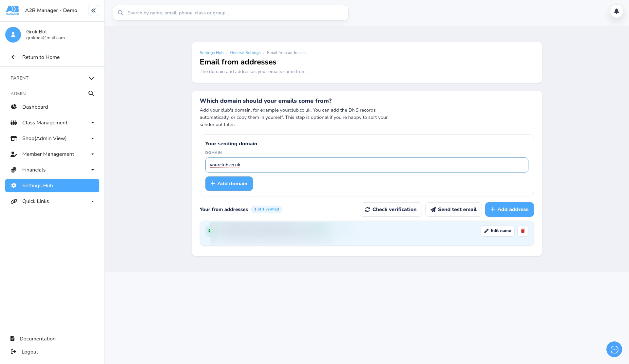The width and height of the screenshot is (629, 364).
Task: Focus the Domain input field
Action: coord(367,165)
